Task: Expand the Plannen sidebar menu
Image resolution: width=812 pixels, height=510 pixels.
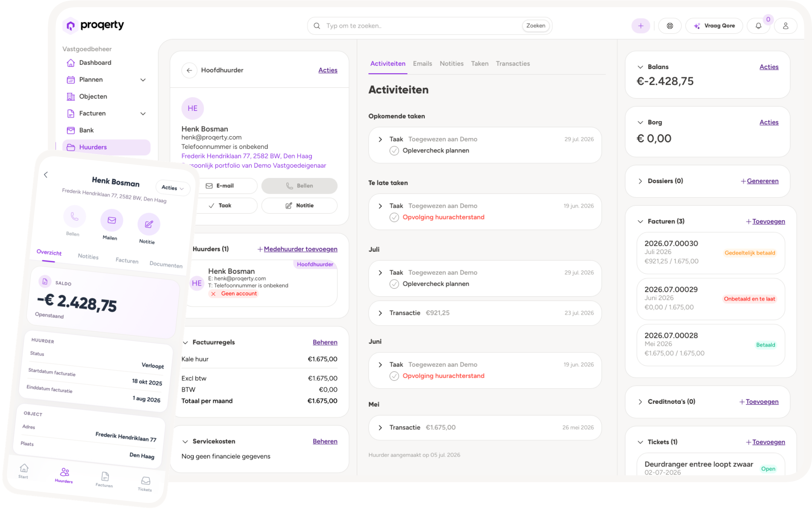Action: [x=143, y=80]
